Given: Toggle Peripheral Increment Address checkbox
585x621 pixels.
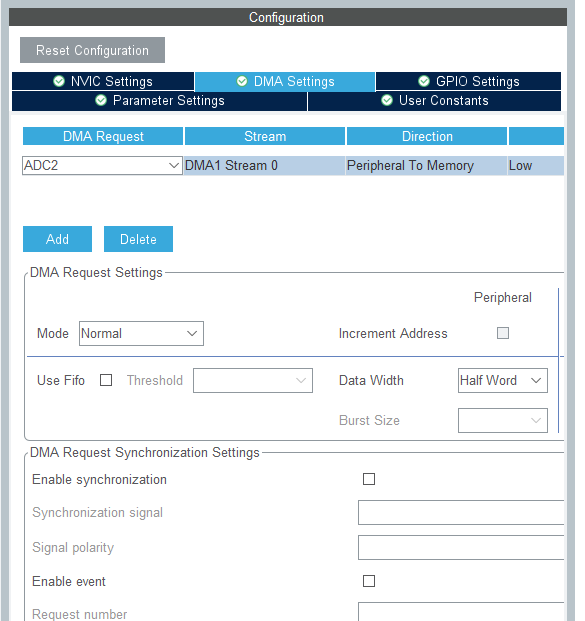Looking at the screenshot, I should pyautogui.click(x=503, y=333).
